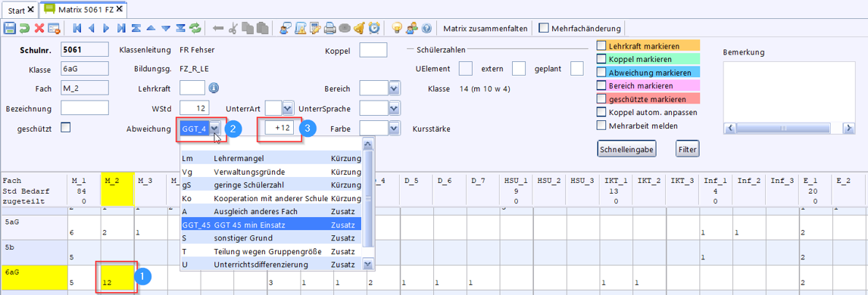Select S sonstiger Grund option

click(271, 238)
